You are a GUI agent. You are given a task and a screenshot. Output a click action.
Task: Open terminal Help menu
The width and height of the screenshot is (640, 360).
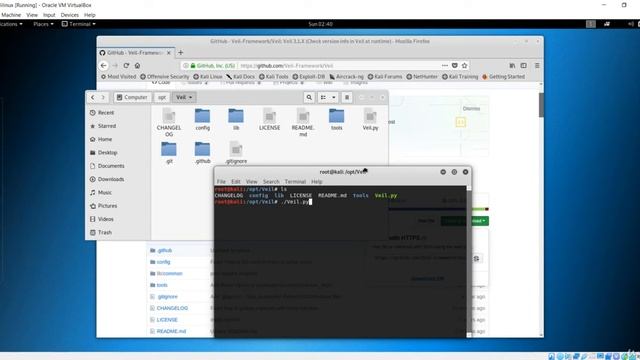pos(317,182)
